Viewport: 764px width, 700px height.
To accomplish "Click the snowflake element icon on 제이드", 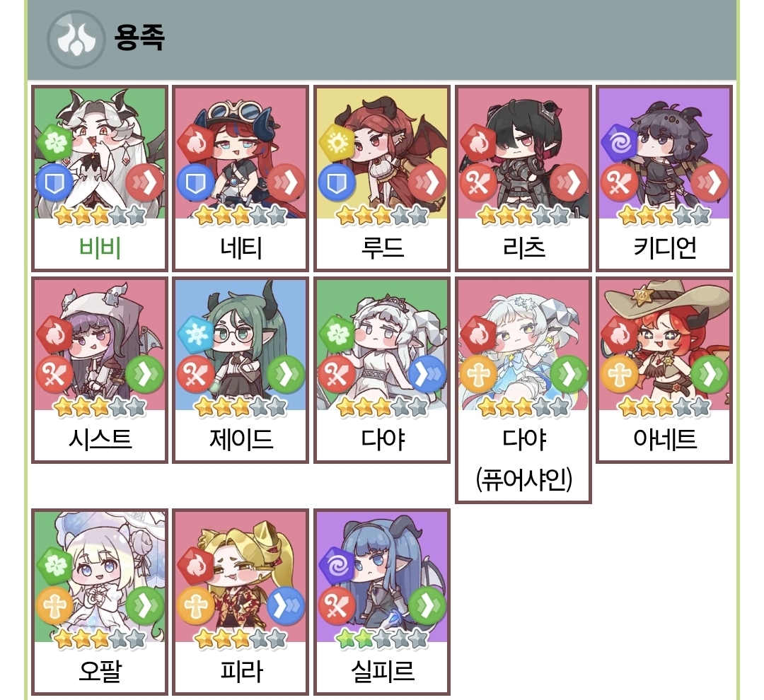I will click(x=195, y=334).
